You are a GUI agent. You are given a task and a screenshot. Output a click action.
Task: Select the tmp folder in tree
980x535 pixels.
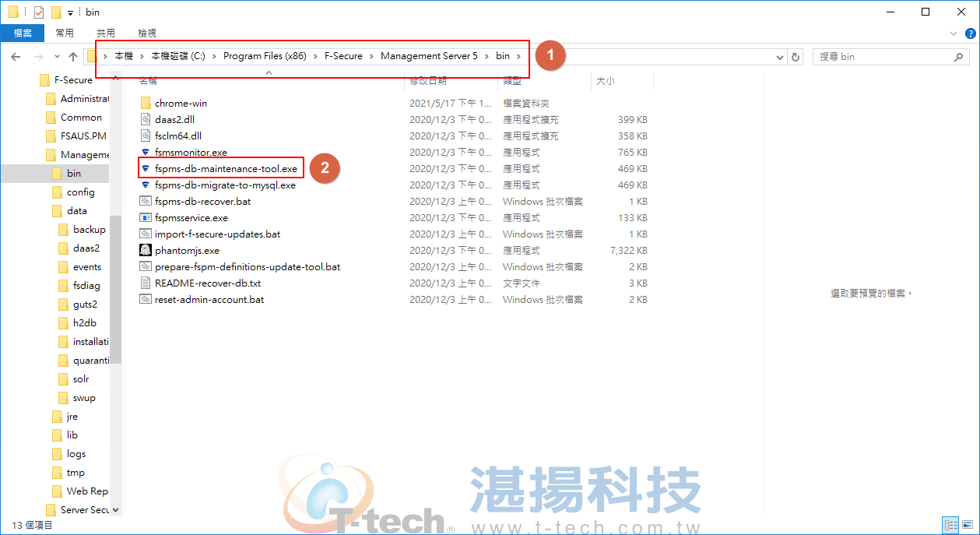pos(68,472)
